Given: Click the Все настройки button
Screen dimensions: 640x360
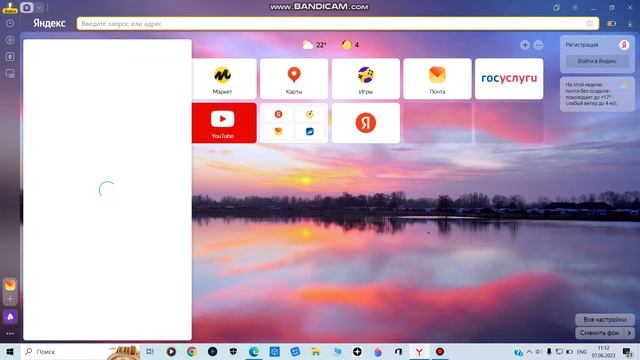Looking at the screenshot, I should [x=604, y=320].
